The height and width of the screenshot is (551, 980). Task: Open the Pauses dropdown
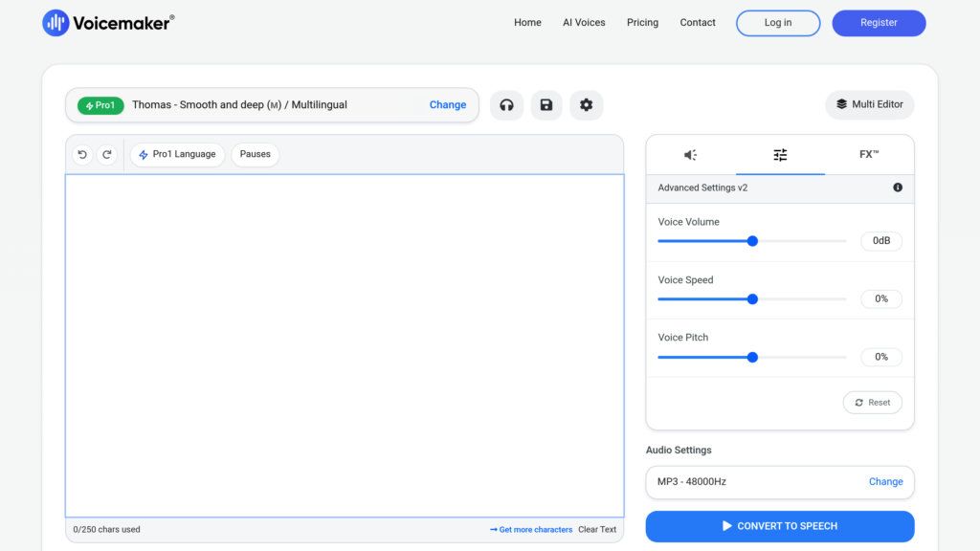coord(255,154)
